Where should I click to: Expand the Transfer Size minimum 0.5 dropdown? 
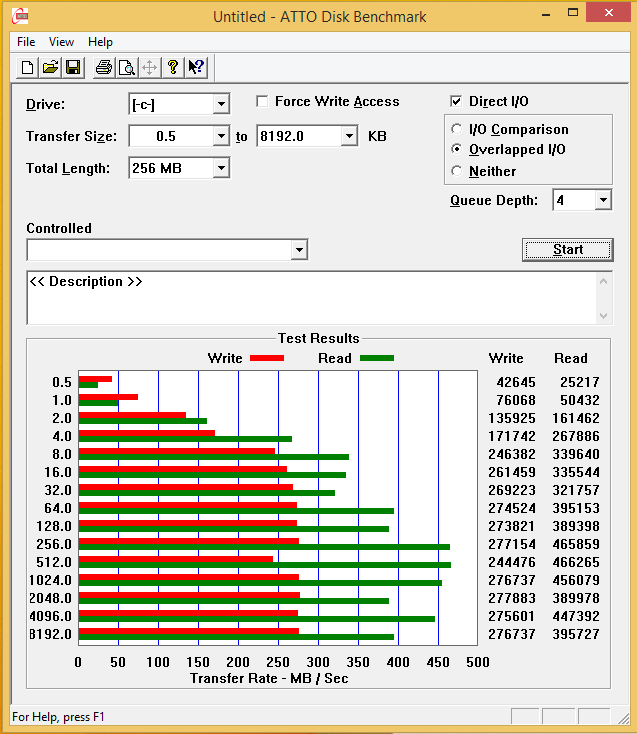221,136
